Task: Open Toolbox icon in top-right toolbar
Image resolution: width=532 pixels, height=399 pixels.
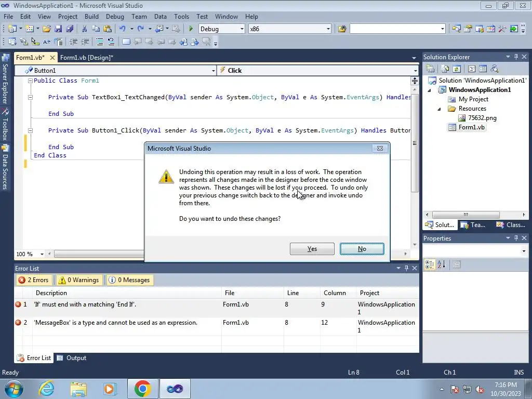Action: [502, 29]
